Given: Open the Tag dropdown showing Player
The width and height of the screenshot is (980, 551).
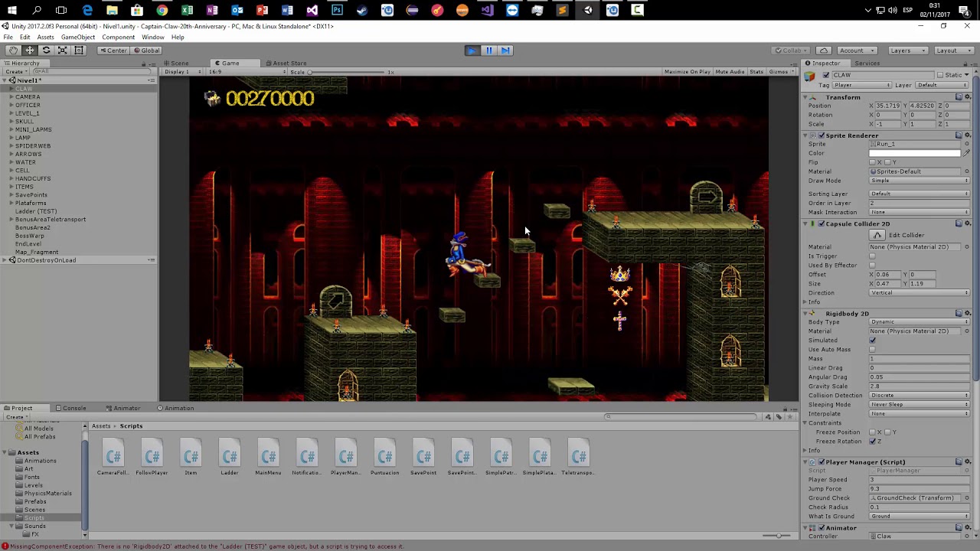Looking at the screenshot, I should click(863, 85).
